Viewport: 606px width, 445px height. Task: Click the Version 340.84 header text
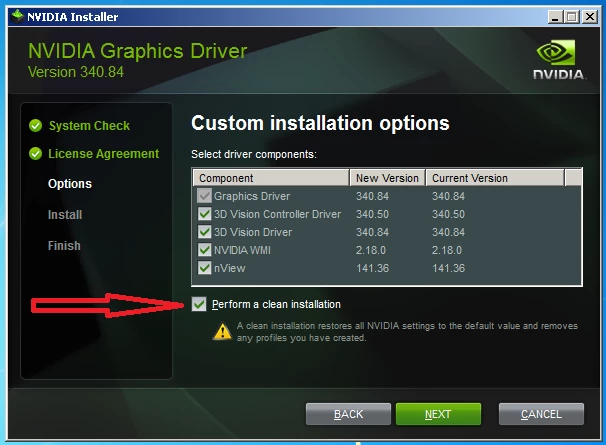tap(76, 72)
